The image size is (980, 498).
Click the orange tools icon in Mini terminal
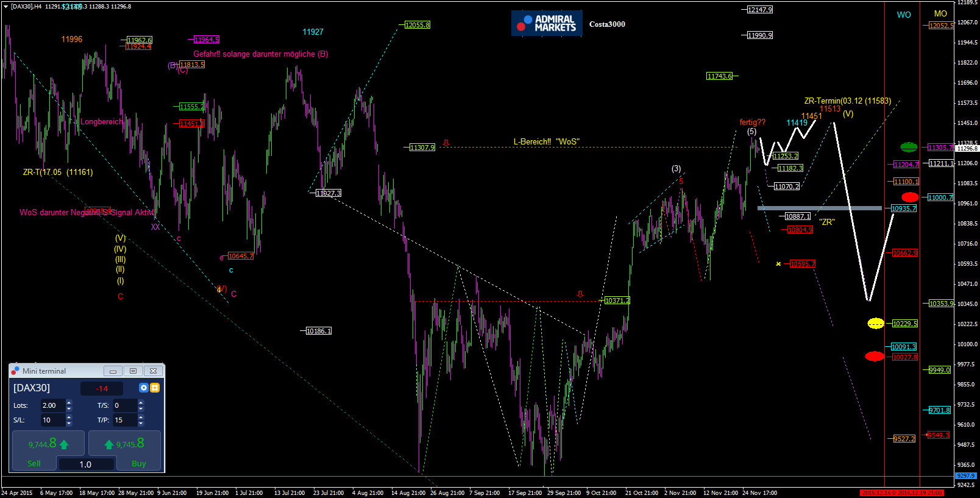point(155,388)
